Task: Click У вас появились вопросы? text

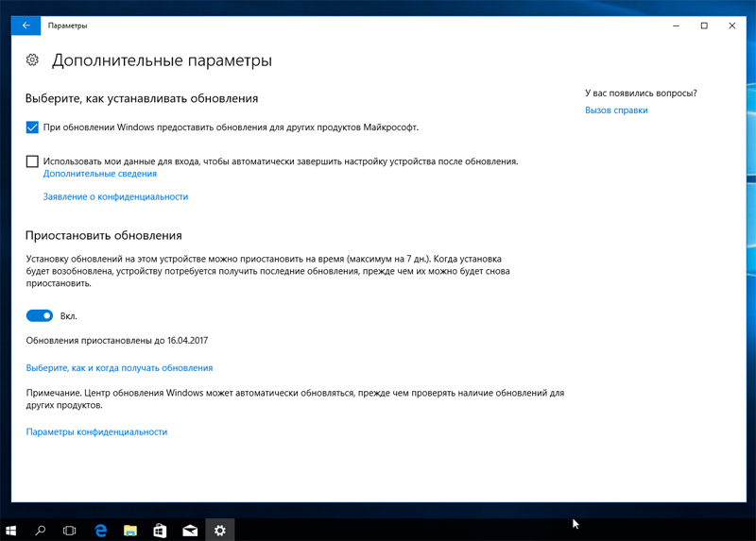Action: (x=641, y=93)
